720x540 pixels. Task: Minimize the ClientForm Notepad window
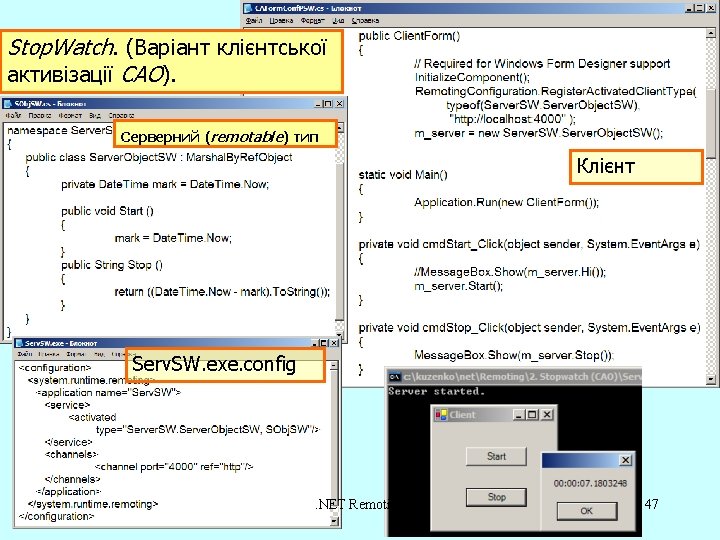(690, 8)
